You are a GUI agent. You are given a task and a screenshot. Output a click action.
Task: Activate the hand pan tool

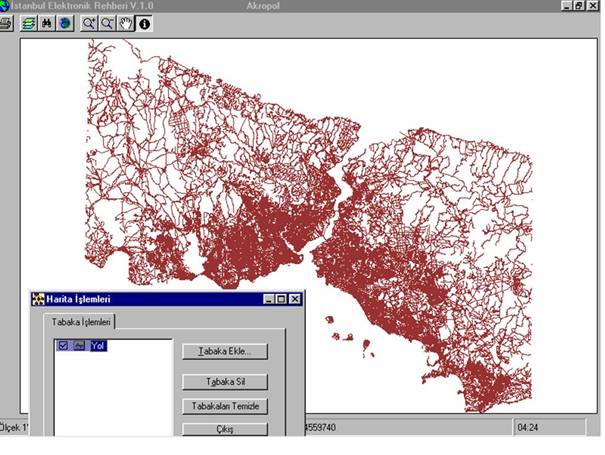(126, 22)
